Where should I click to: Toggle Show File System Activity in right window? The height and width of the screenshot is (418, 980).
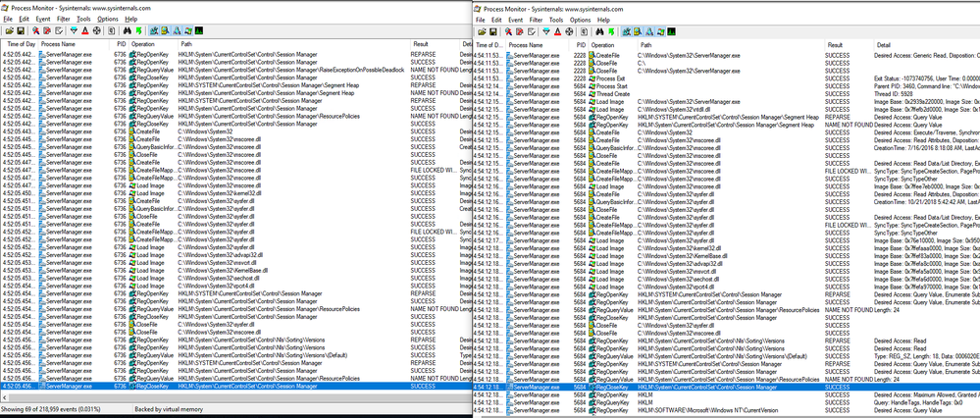tap(638, 30)
